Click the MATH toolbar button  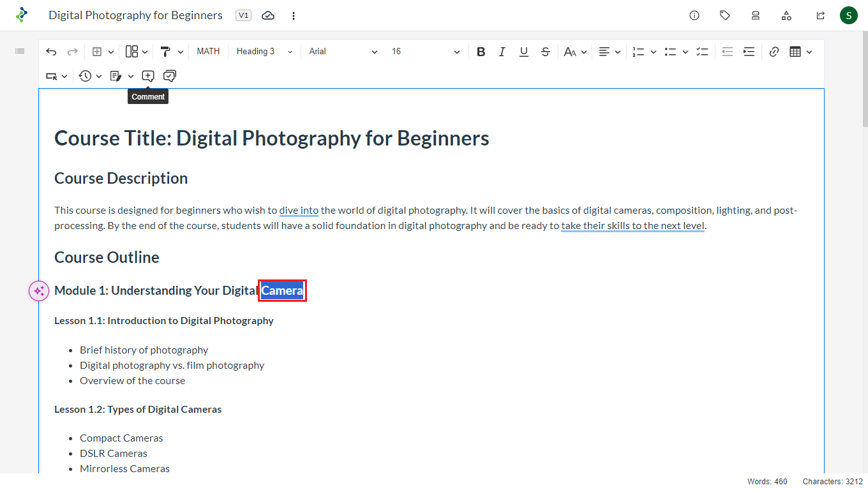[x=208, y=52]
